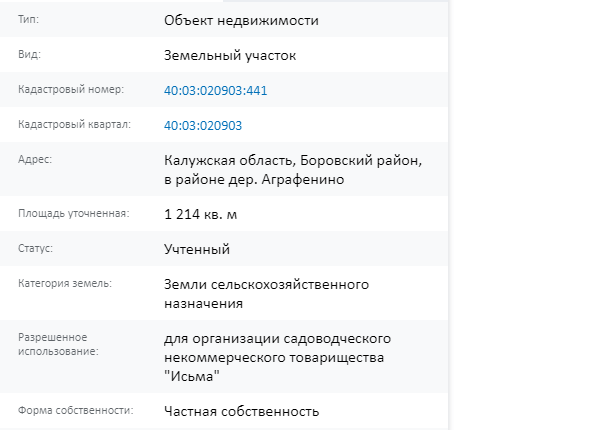Click the 'Кадастровый квартал:' label

click(74, 125)
